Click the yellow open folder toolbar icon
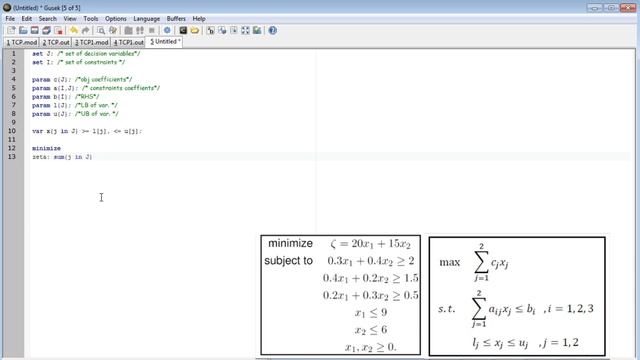 point(195,30)
